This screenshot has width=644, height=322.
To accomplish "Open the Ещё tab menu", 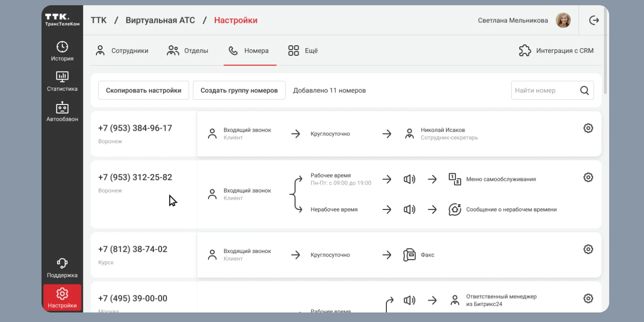I will [303, 51].
